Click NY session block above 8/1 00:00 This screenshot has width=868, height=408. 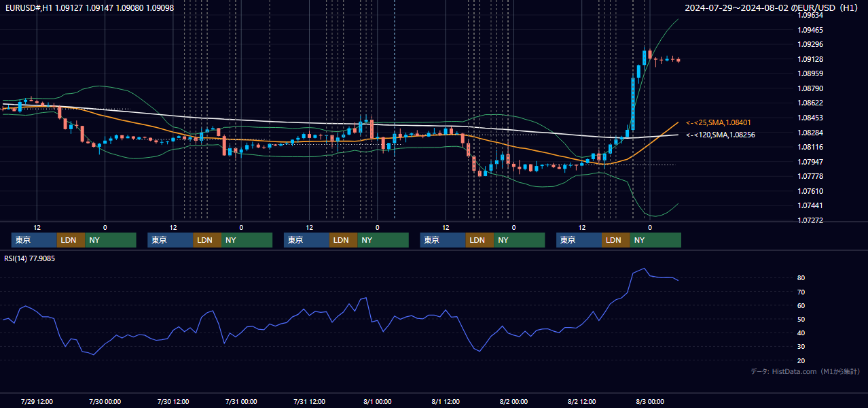[383, 240]
